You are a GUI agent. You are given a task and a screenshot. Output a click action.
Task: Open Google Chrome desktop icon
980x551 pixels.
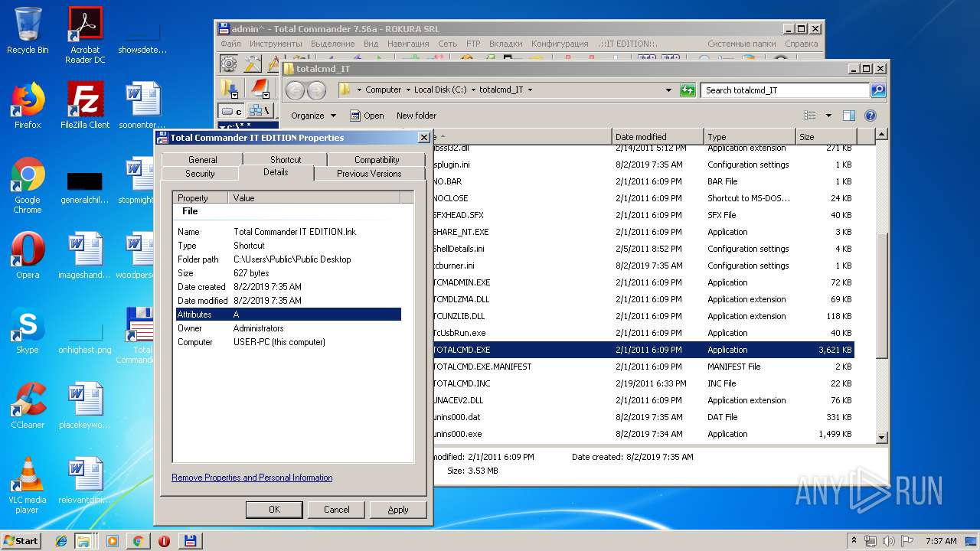(x=28, y=185)
